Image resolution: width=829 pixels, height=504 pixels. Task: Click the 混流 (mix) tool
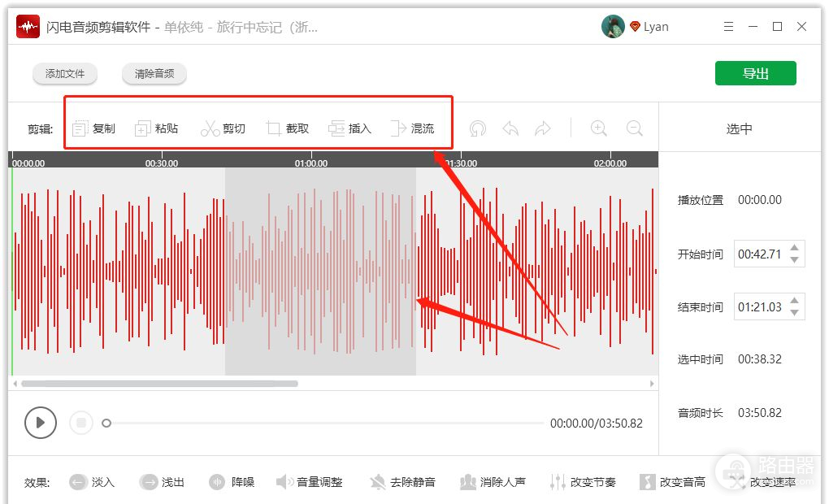tap(412, 128)
